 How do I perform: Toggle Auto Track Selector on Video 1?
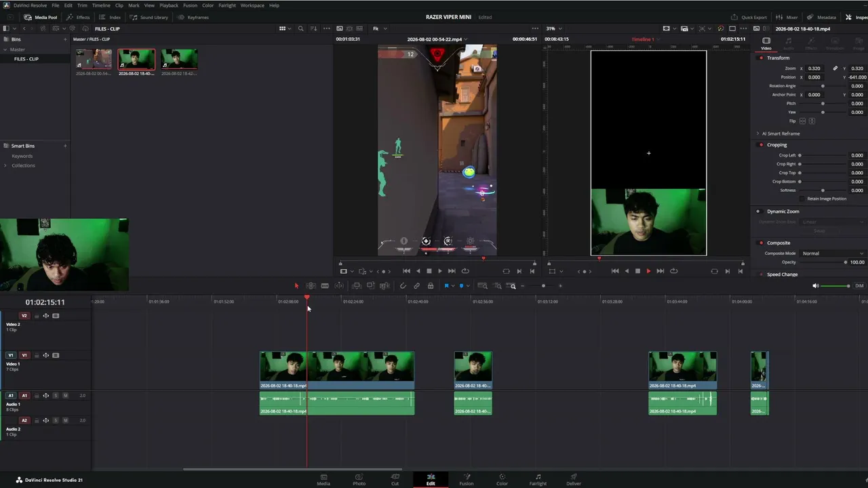[46, 355]
